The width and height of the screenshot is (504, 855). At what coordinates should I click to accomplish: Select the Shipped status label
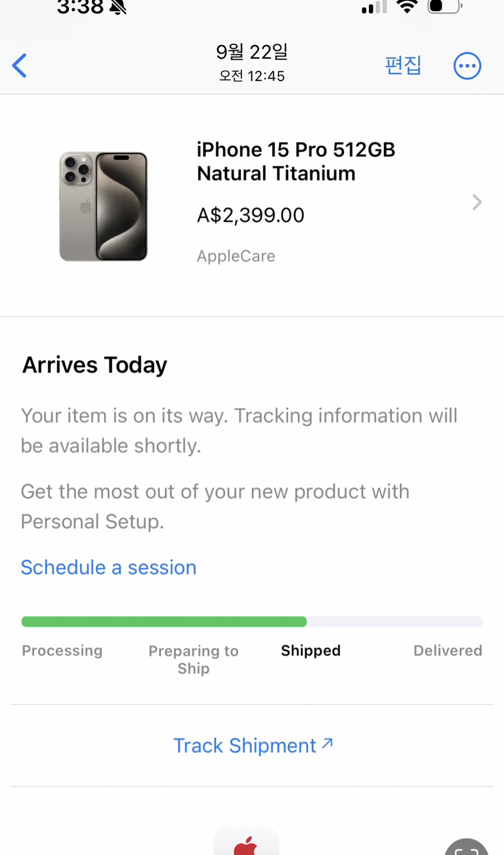click(x=311, y=650)
